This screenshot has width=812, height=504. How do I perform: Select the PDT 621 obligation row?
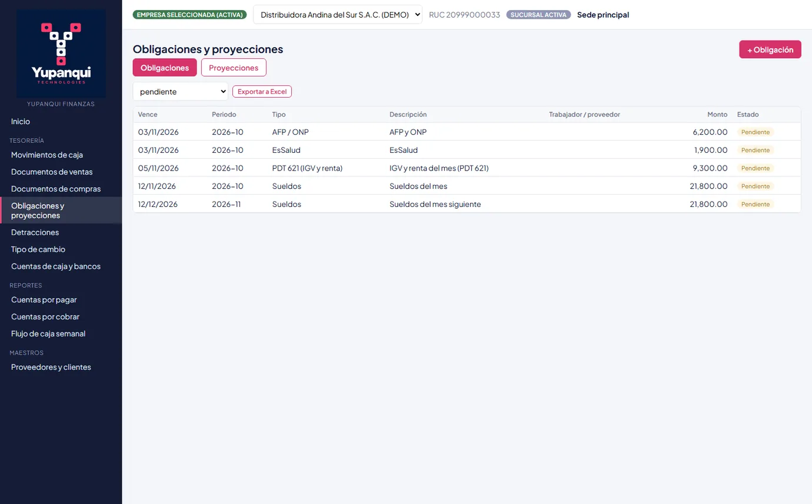pos(467,168)
